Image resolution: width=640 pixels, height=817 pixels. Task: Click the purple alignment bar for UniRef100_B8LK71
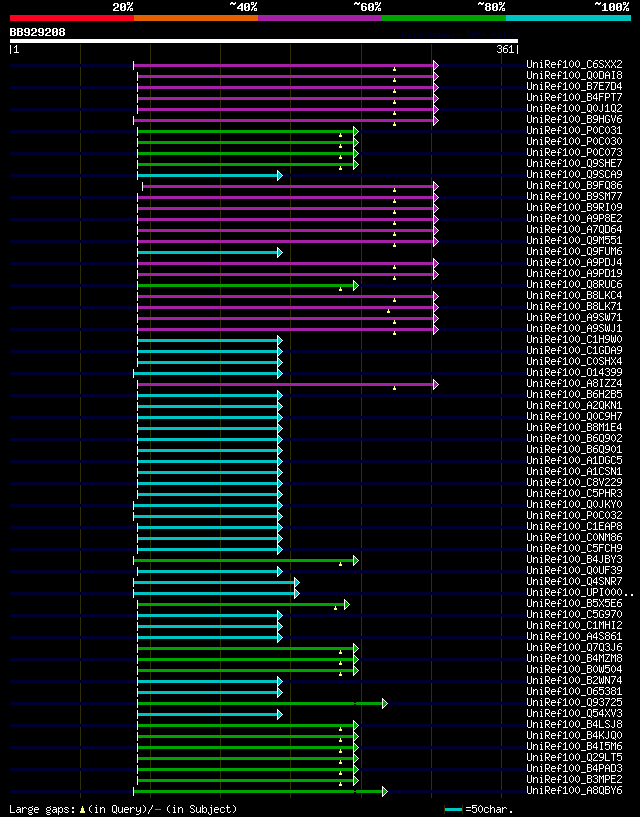coord(288,307)
